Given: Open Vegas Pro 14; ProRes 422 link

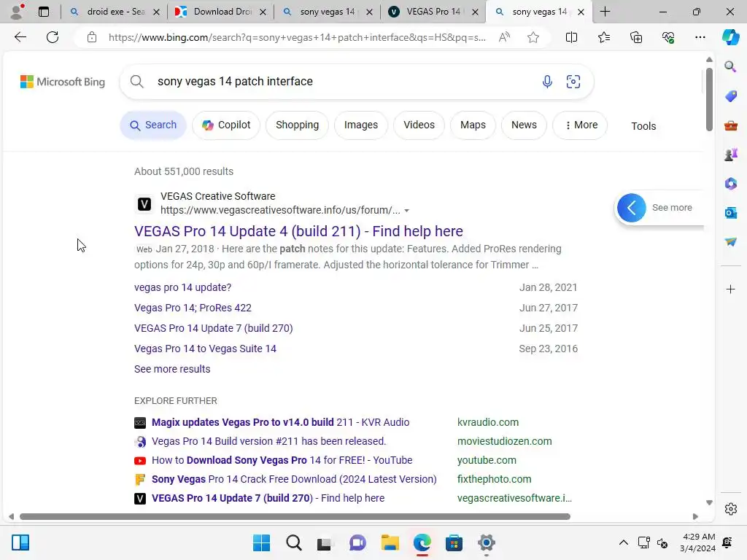Looking at the screenshot, I should click(193, 308).
